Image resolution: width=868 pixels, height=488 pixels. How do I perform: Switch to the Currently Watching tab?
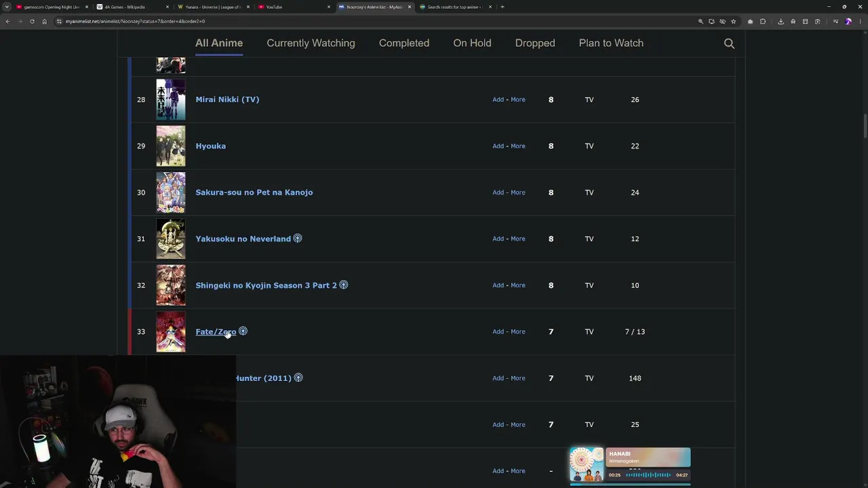coord(311,43)
